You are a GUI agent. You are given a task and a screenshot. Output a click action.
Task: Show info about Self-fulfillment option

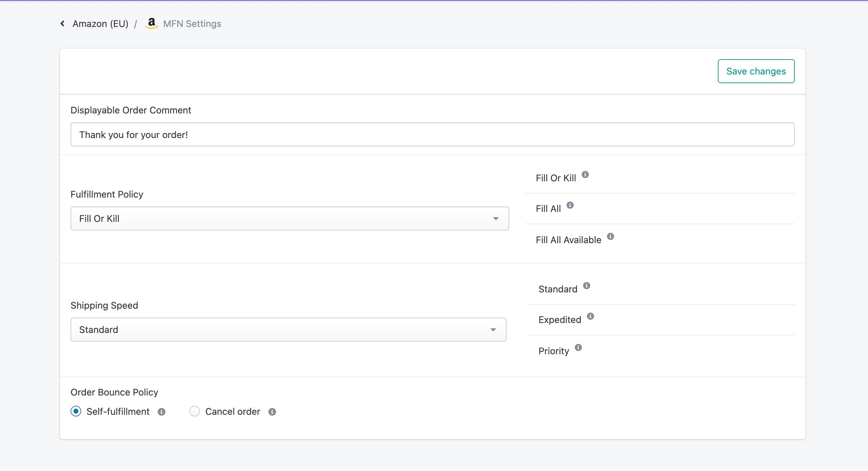(161, 412)
